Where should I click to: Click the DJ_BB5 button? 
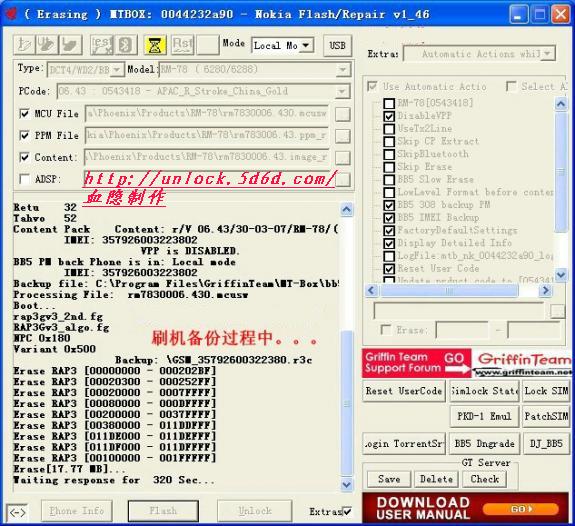pyautogui.click(x=546, y=444)
